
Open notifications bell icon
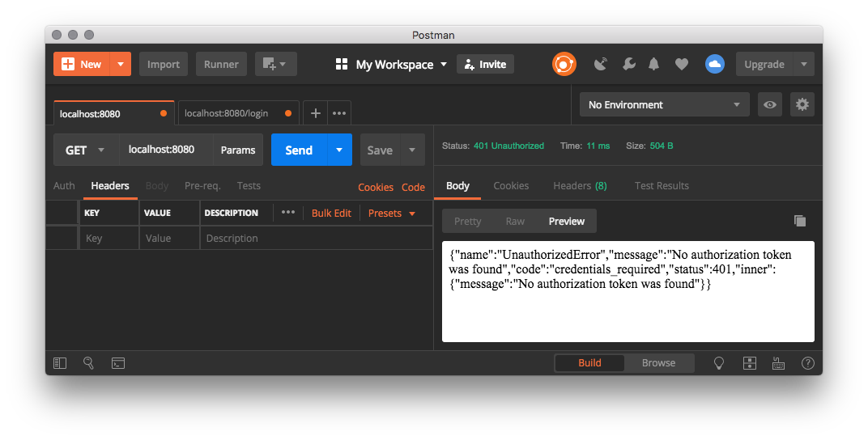(653, 64)
